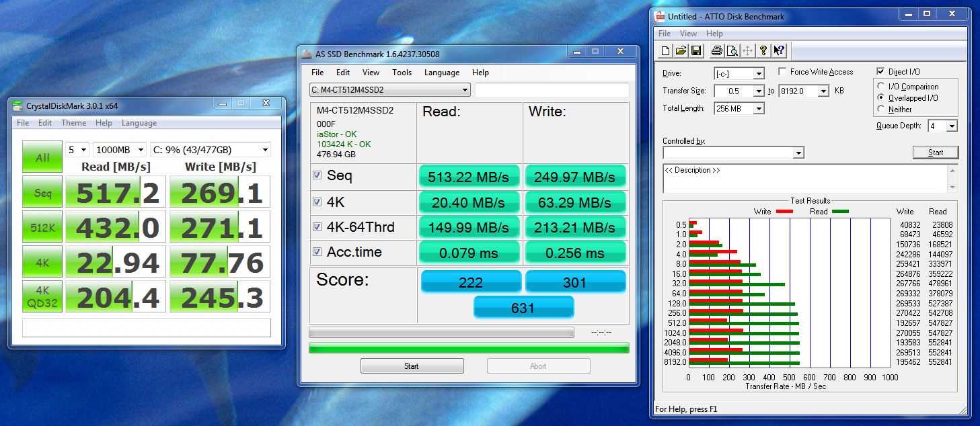Open the Edit menu in AS SSD Benchmark

point(343,73)
